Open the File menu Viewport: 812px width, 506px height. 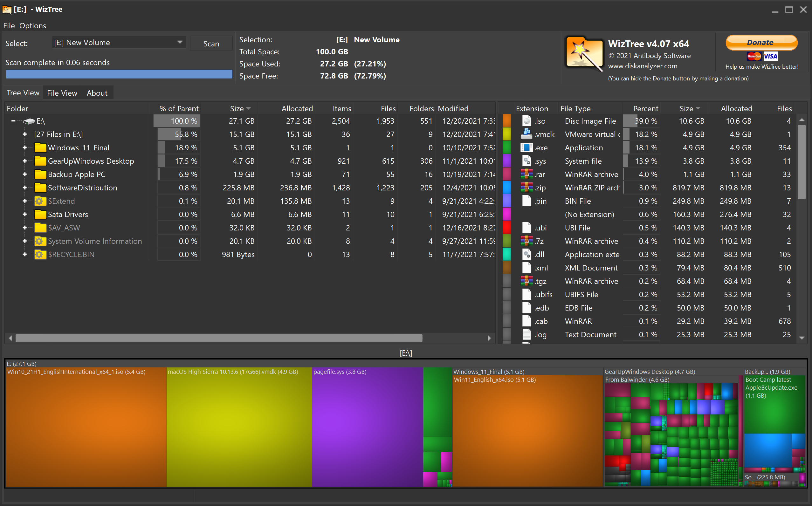pyautogui.click(x=9, y=26)
